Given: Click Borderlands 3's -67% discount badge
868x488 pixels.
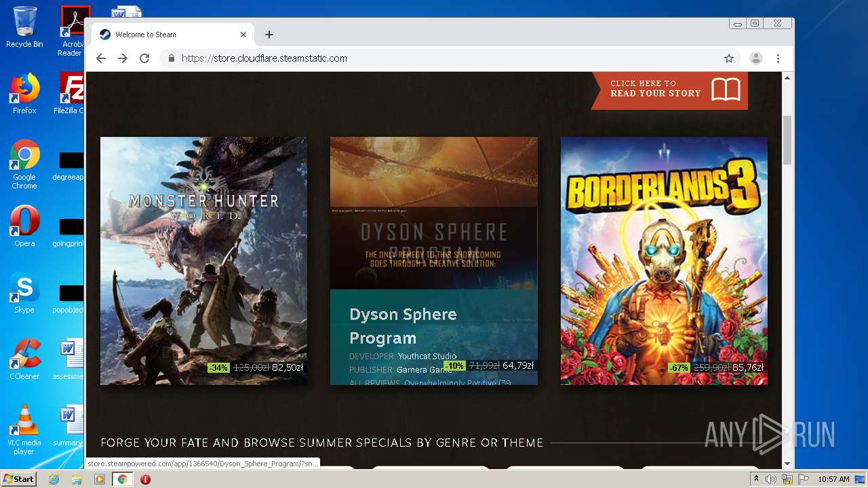Looking at the screenshot, I should 679,368.
